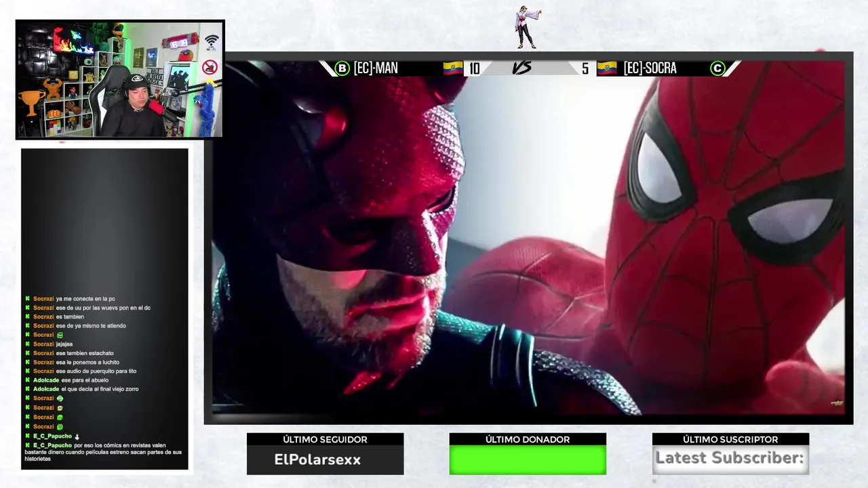Click the score 10 on scoreboard
Screen dimensions: 868x488
(474, 68)
